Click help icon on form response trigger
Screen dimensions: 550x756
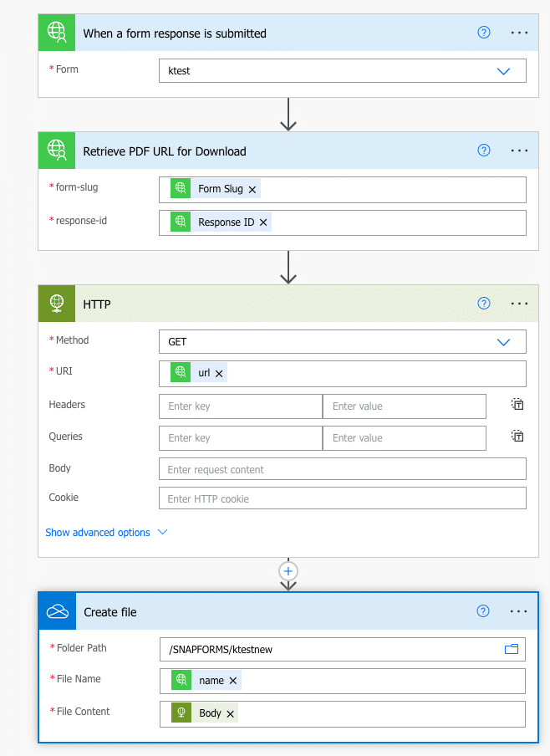(483, 33)
